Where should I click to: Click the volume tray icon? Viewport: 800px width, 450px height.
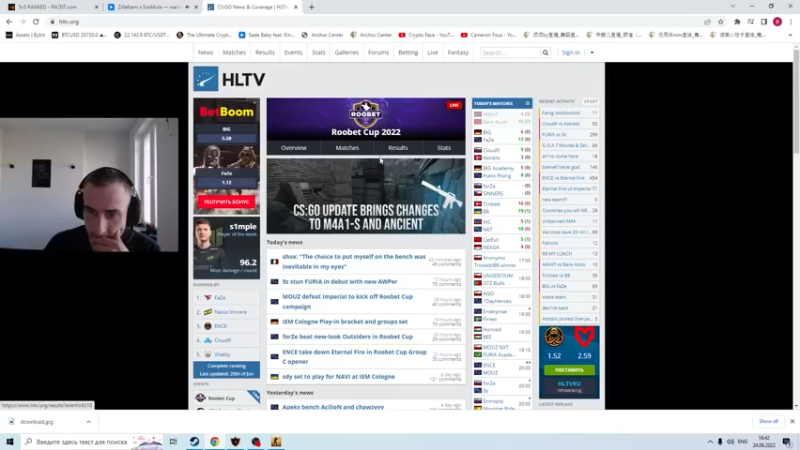[x=730, y=441]
